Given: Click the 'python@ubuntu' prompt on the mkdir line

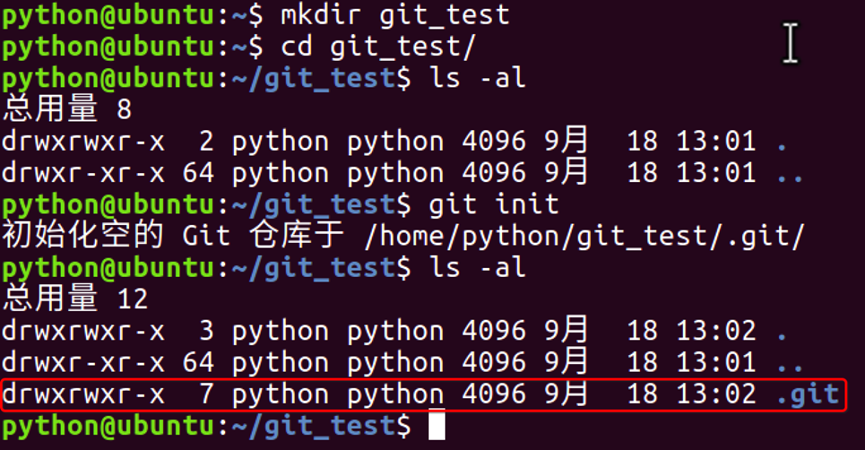Looking at the screenshot, I should tap(109, 17).
